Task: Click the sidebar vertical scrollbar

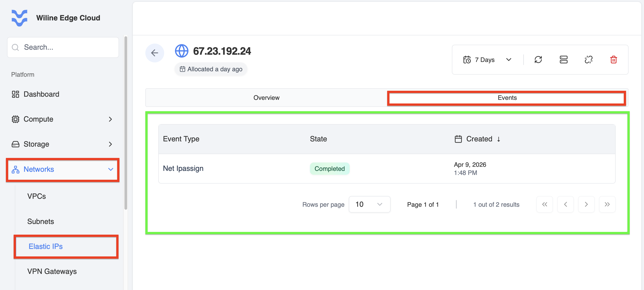Action: coord(126,123)
